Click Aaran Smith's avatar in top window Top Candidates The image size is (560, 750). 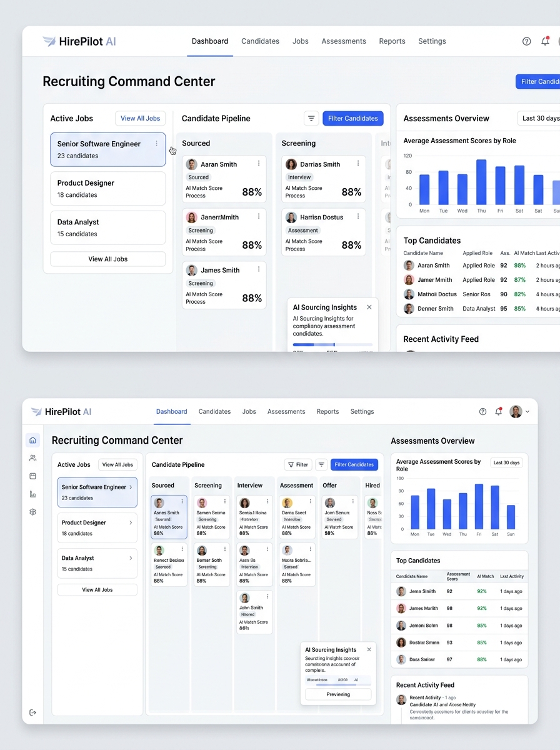409,266
